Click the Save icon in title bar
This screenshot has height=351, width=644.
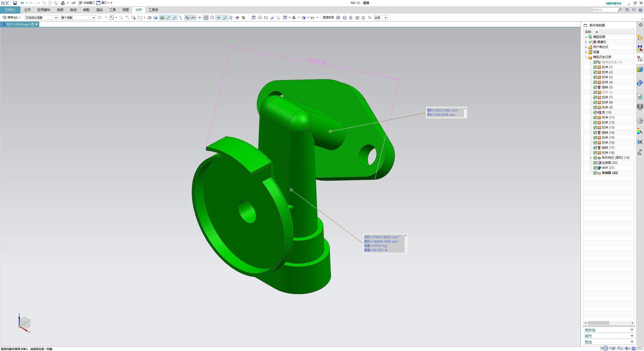point(15,3)
